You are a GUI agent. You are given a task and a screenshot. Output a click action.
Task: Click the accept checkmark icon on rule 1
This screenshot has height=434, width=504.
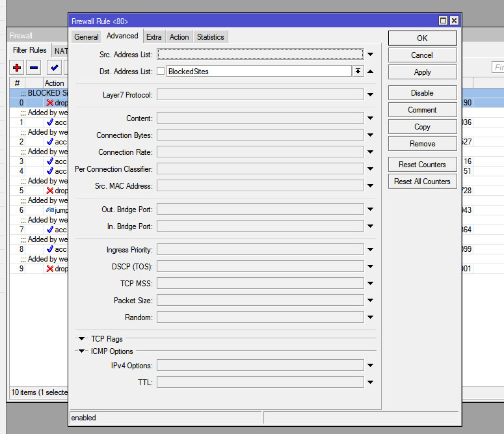(x=50, y=122)
